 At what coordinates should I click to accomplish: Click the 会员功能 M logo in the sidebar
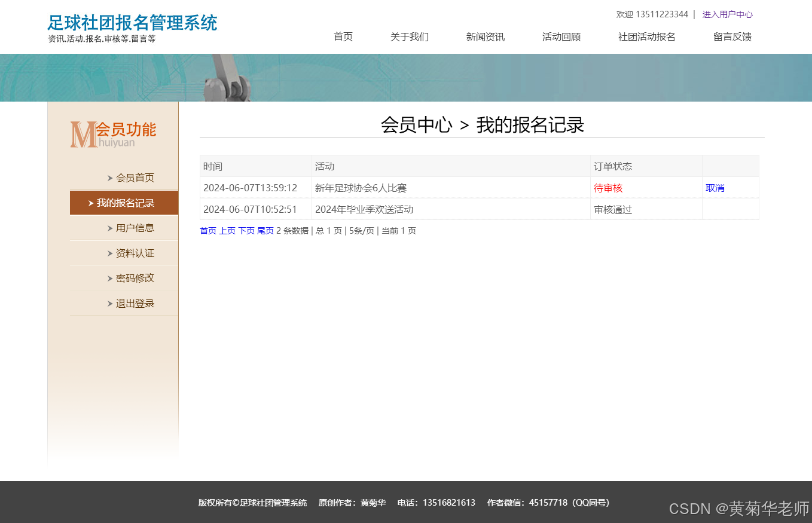113,134
